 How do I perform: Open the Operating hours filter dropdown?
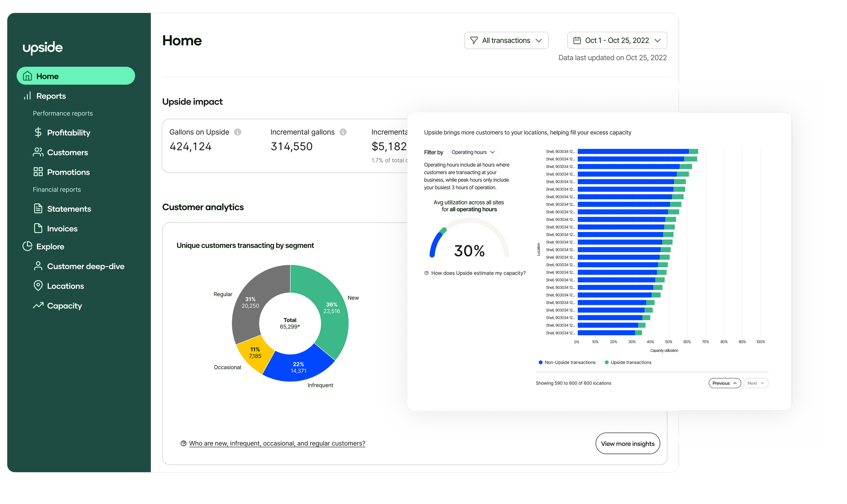coord(473,152)
